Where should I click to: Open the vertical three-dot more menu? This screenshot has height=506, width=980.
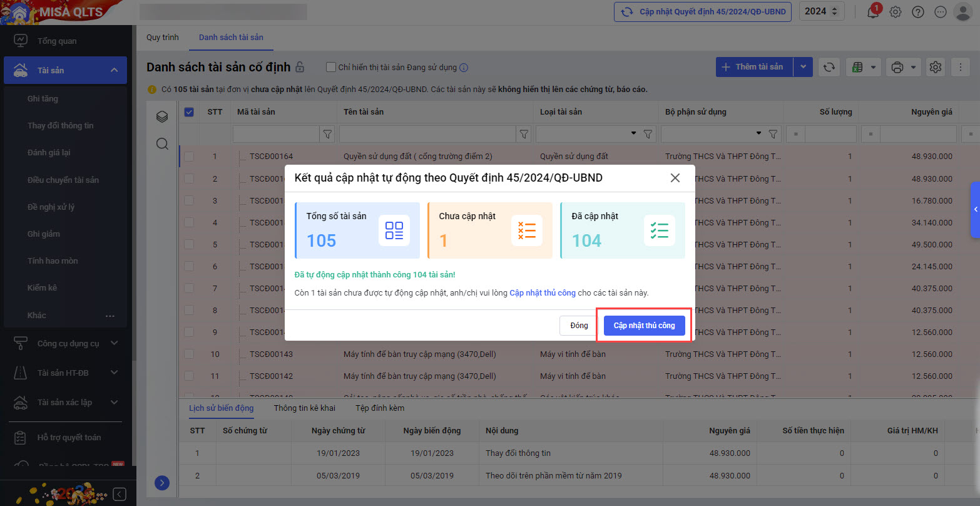(961, 67)
